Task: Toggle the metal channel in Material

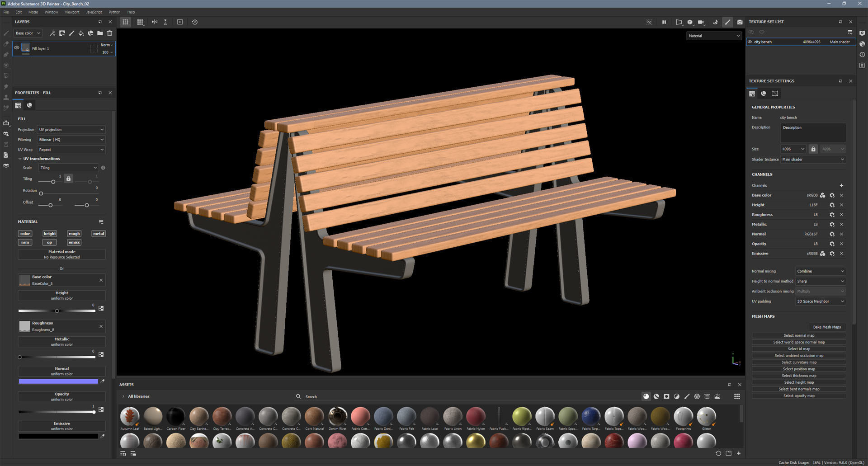Action: tap(99, 234)
